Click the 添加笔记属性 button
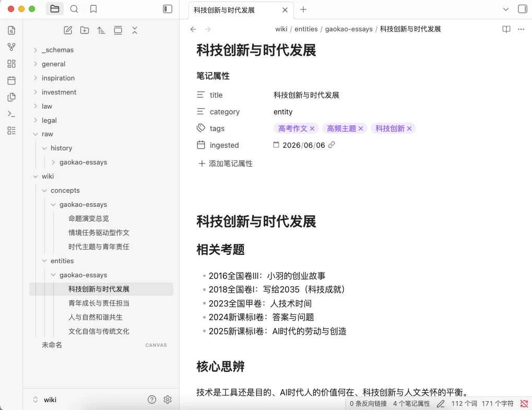Image resolution: width=532 pixels, height=410 pixels. [226, 163]
